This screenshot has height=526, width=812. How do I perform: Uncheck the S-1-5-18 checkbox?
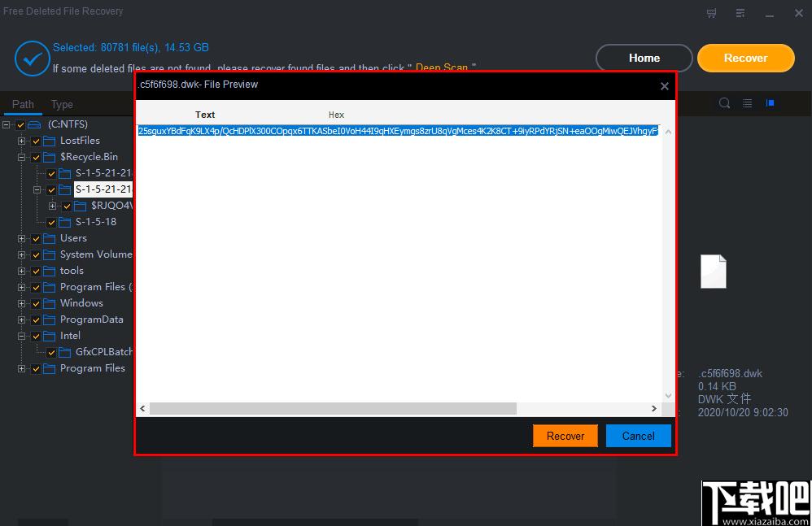click(x=51, y=223)
